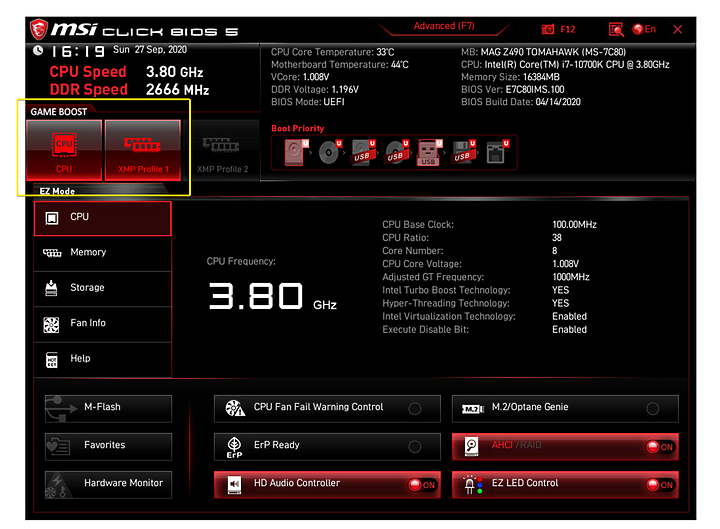Click the system clock time 16:19
Viewport: 720px width, 529px height.
(78, 51)
